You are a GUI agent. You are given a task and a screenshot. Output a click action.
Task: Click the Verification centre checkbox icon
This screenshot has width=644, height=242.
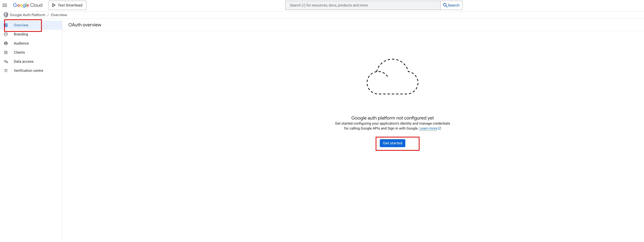[6, 71]
